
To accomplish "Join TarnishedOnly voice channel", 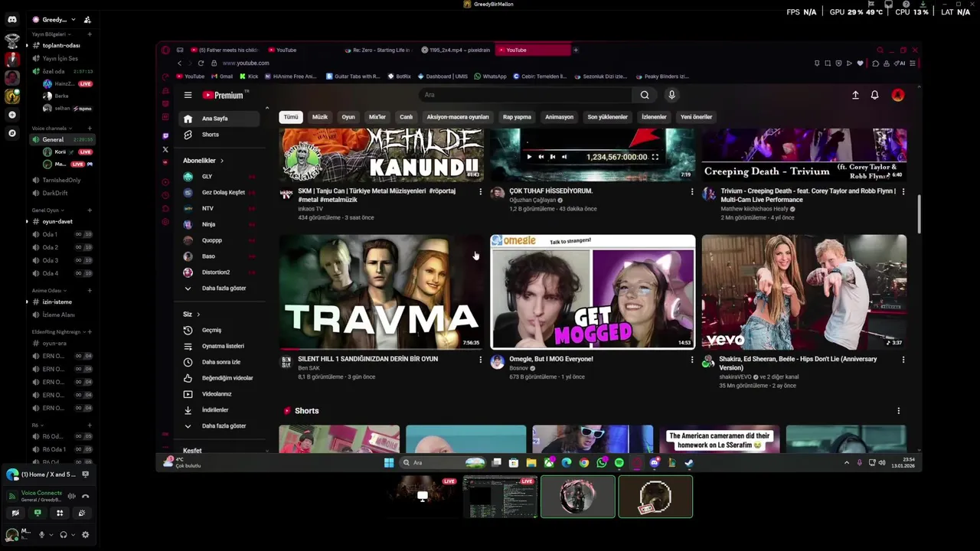I will [61, 180].
